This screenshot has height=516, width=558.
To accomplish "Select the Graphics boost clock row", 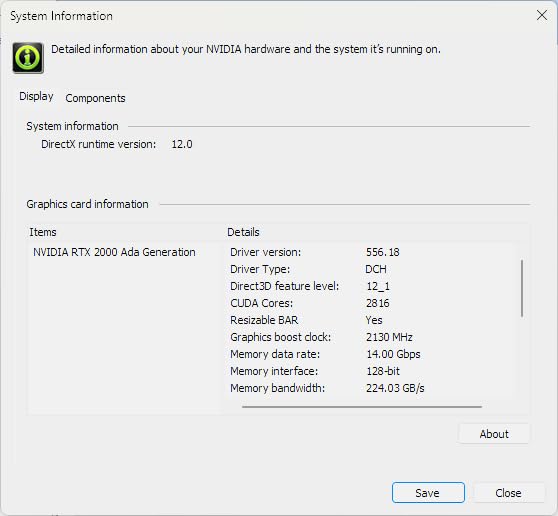I will tap(371, 337).
